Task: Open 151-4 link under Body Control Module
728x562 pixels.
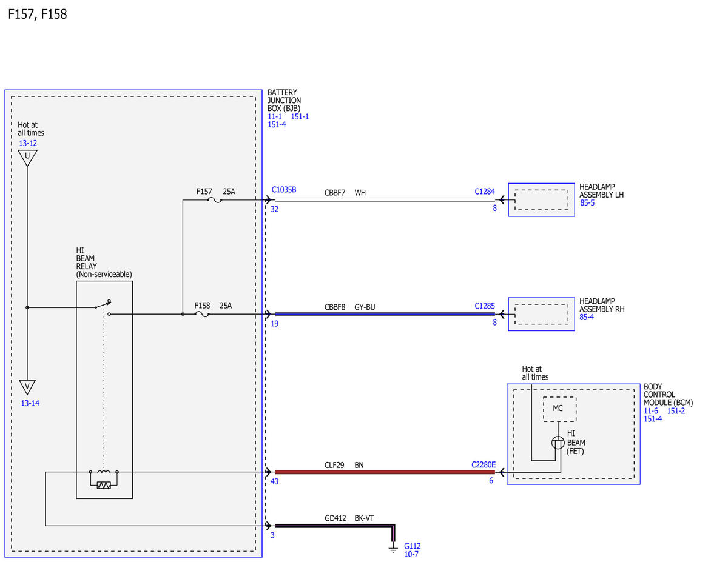Action: click(653, 419)
